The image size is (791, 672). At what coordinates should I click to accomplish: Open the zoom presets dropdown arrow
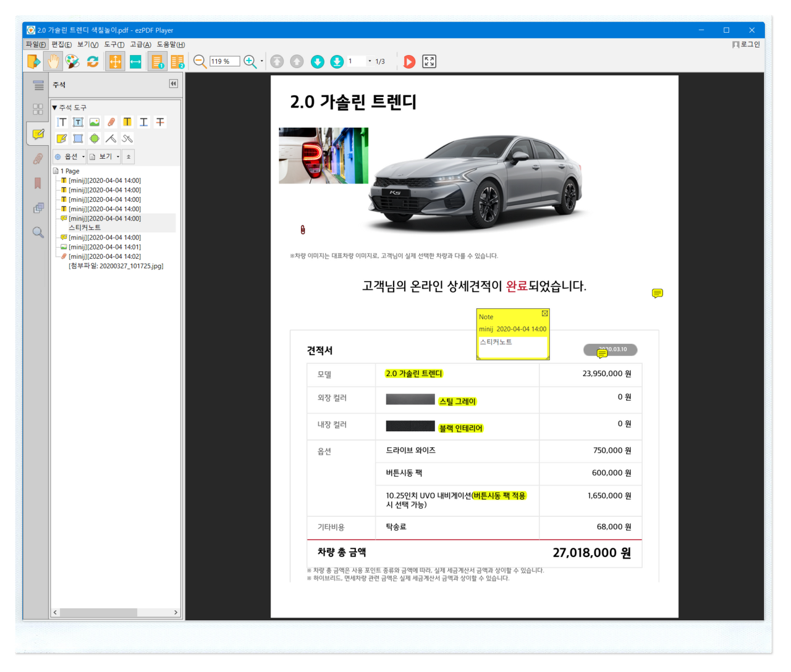262,61
